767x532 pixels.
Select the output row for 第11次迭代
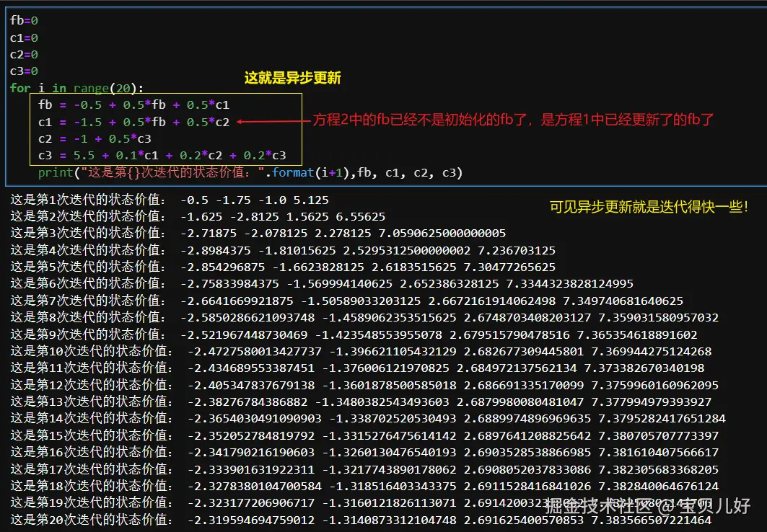357,368
